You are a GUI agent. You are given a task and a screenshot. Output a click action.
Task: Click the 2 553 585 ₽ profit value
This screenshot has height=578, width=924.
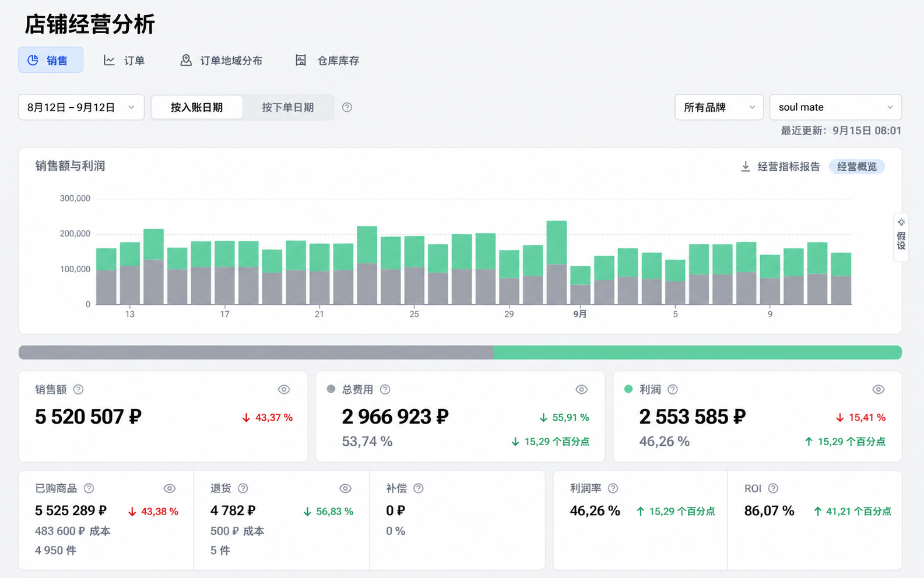[693, 417]
